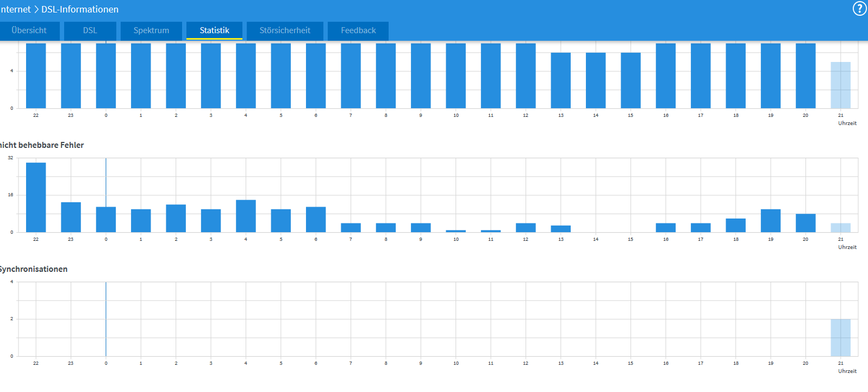
Task: Click the active Statistik tab
Action: [x=214, y=30]
